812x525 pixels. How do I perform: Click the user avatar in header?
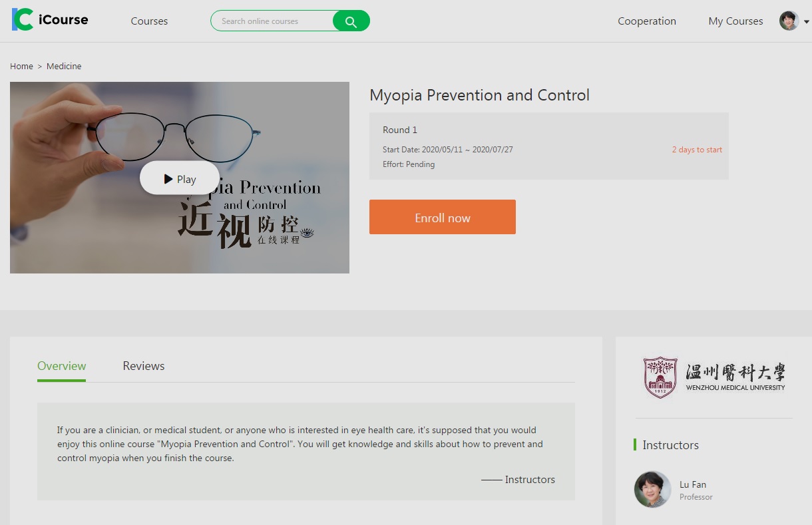[x=789, y=21]
